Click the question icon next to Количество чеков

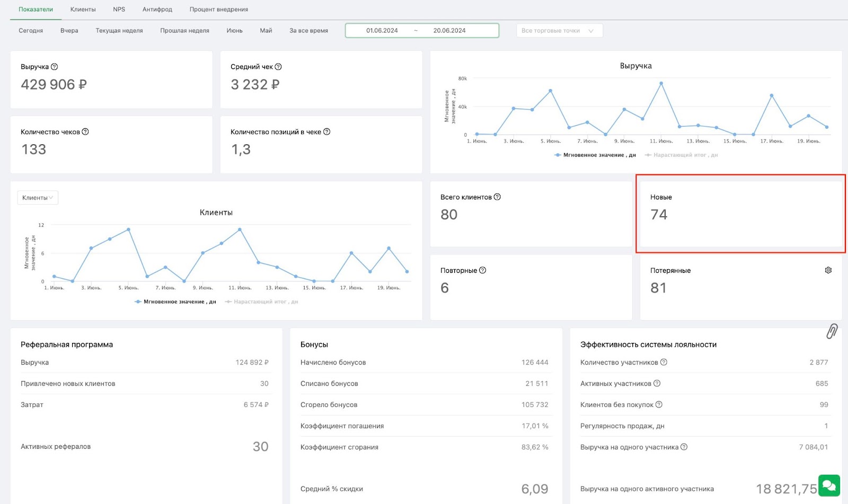85,132
